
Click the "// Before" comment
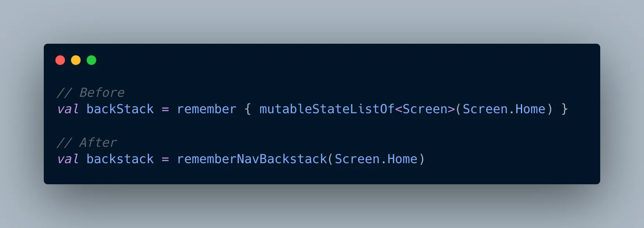[x=91, y=93]
